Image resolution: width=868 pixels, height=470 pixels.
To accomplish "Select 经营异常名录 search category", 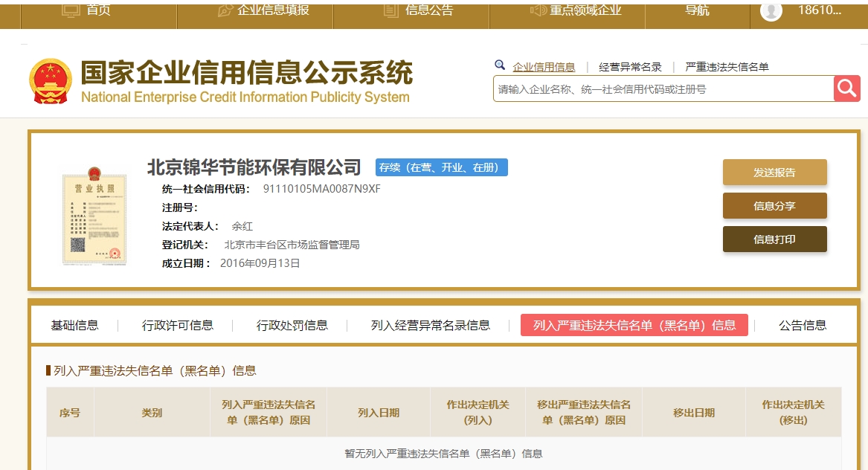I will pos(630,67).
